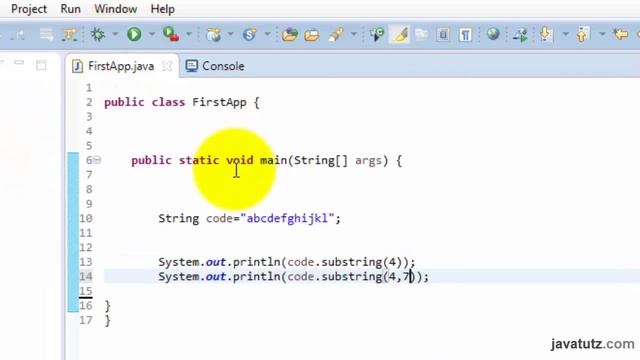Go to Last Edit Location arrow

pyautogui.click(x=621, y=34)
